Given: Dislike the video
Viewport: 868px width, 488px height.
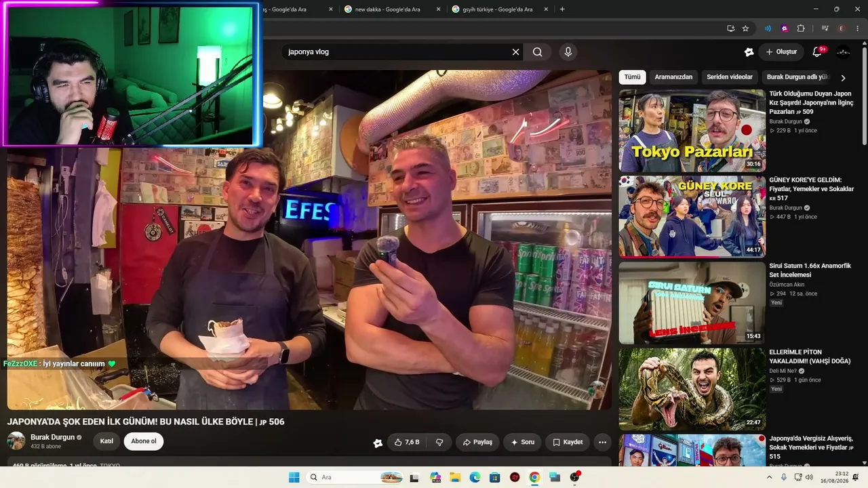Looking at the screenshot, I should click(x=439, y=442).
